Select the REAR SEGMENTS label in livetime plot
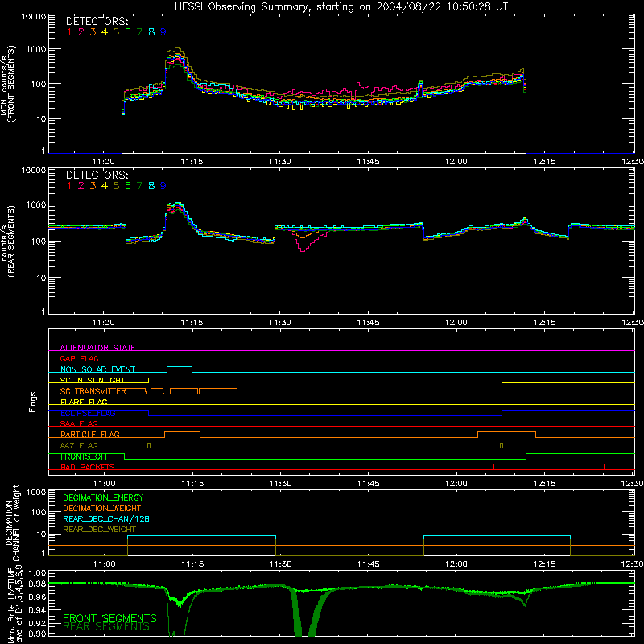The height and width of the screenshot is (644, 644). coord(106,627)
